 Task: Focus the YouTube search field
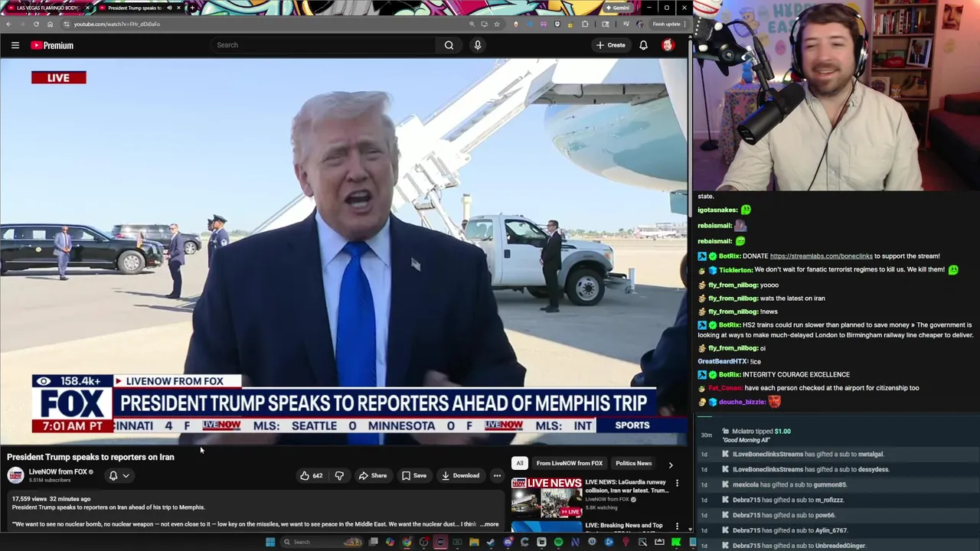point(324,45)
